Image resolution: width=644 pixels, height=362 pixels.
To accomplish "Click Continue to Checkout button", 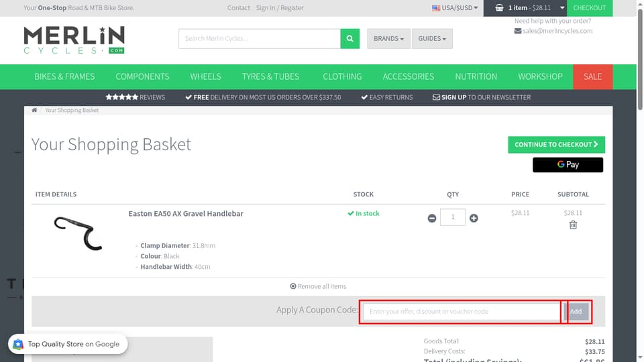I will pyautogui.click(x=556, y=145).
